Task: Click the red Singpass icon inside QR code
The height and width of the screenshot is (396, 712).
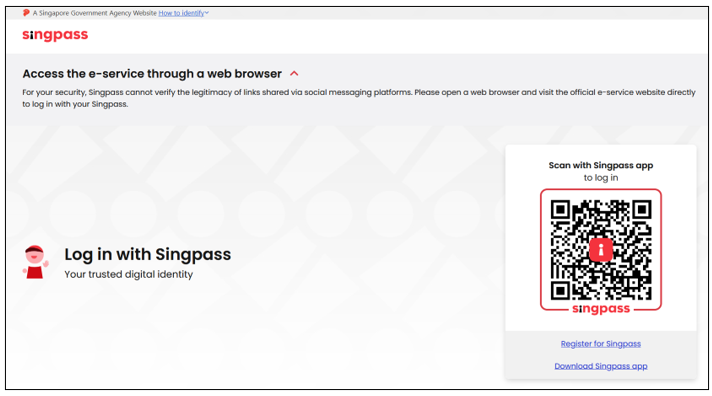Action: click(x=601, y=250)
